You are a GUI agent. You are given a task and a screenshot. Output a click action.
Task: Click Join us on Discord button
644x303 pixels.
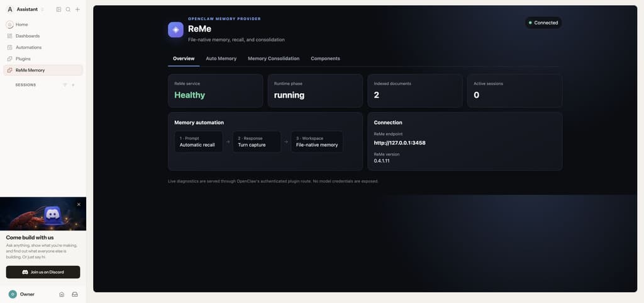(43, 272)
